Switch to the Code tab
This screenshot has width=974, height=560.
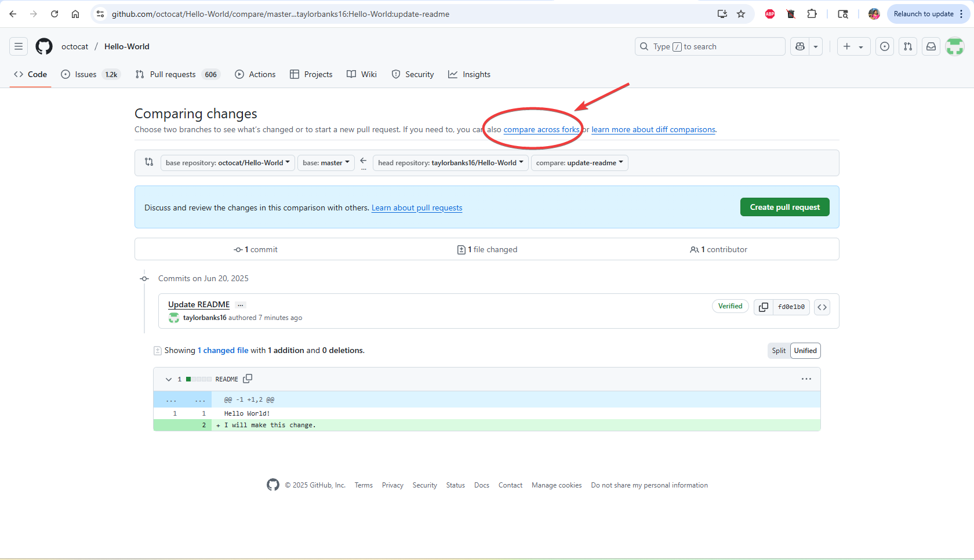(30, 74)
